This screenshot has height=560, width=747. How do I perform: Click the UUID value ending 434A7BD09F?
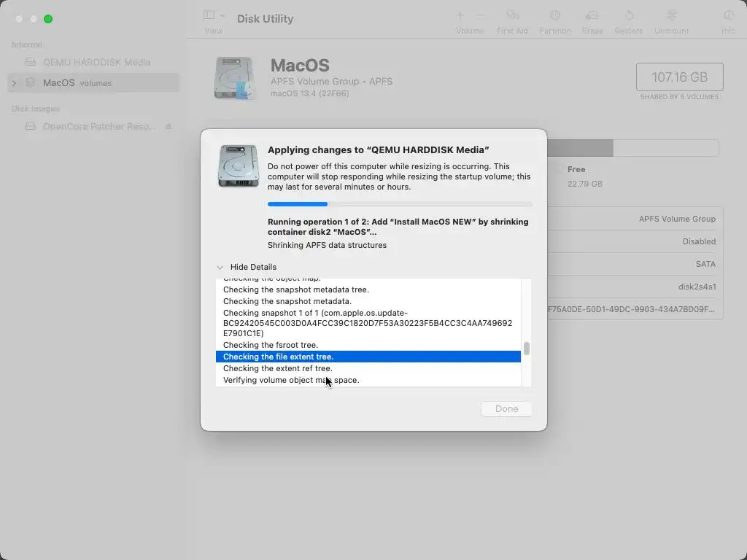tap(631, 309)
